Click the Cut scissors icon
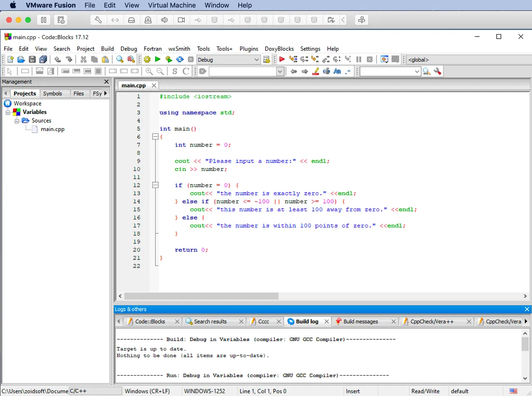This screenshot has height=396, width=532. point(84,59)
